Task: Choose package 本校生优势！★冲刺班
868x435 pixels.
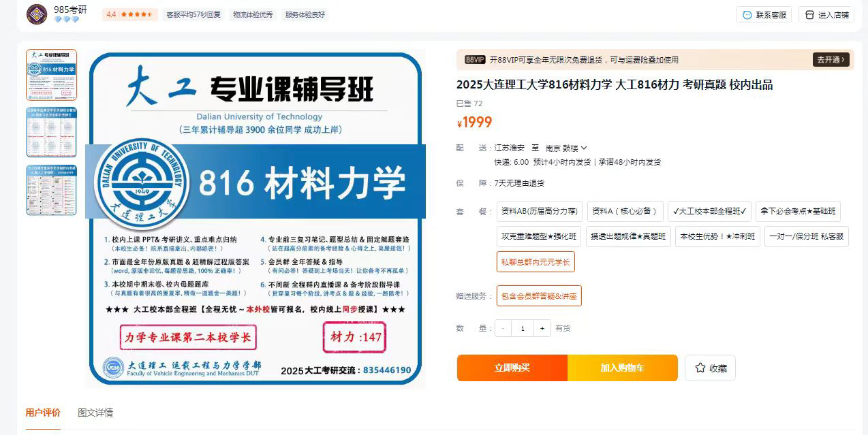Action: click(717, 236)
